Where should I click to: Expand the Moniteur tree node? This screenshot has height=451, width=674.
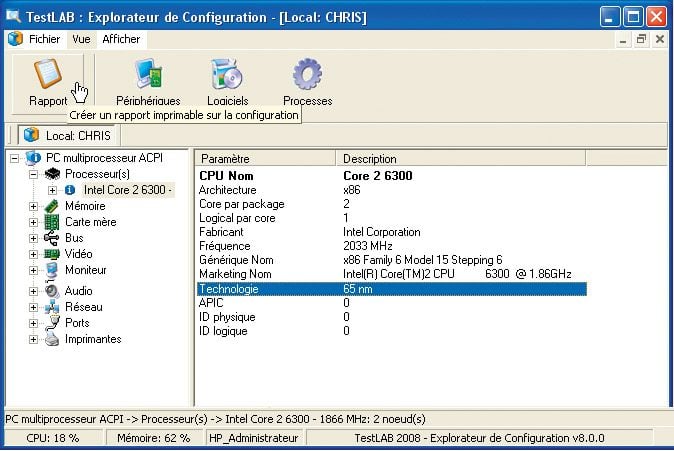coord(34,270)
